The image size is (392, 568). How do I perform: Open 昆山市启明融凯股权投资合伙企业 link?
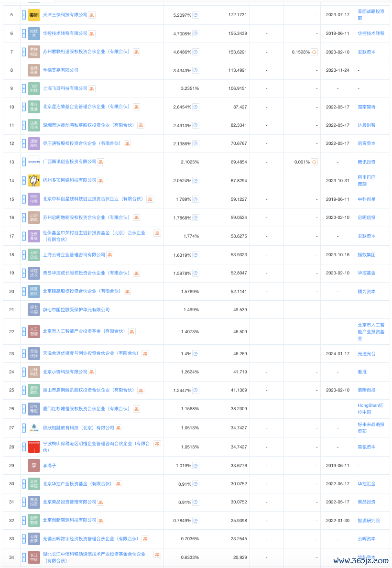(88, 390)
